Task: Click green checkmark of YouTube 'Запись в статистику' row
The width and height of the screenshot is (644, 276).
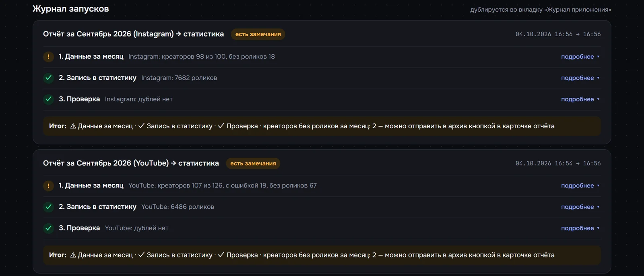Action: (x=48, y=207)
